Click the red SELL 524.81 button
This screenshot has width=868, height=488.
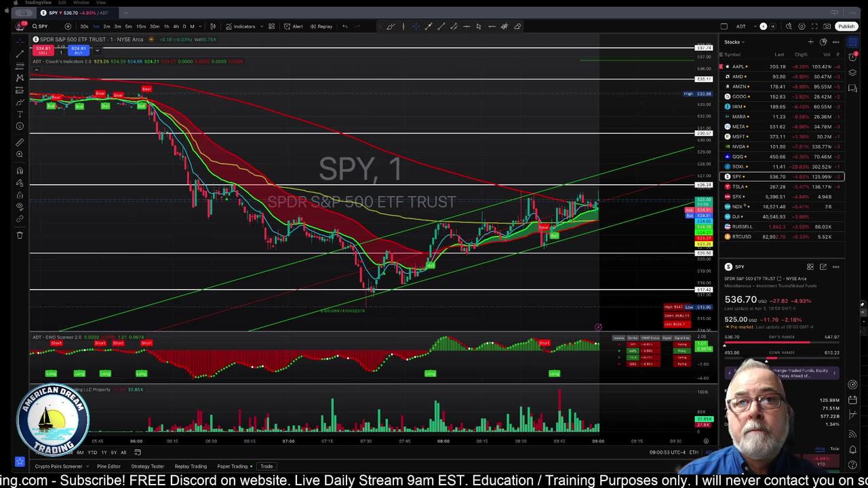click(x=43, y=50)
